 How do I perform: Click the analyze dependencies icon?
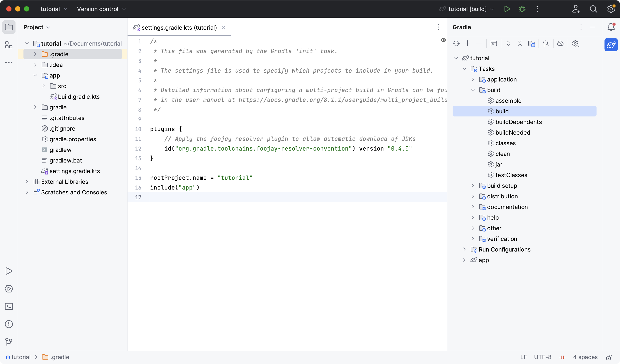546,44
